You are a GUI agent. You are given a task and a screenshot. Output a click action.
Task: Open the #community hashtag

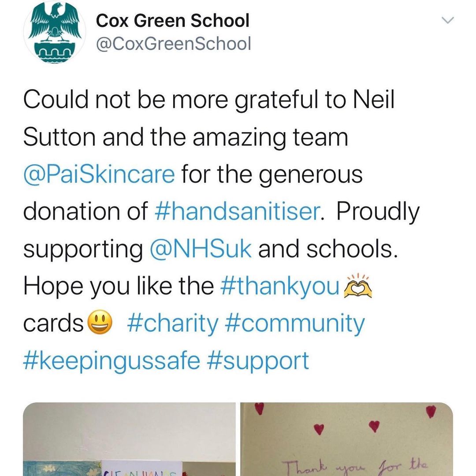click(x=295, y=323)
